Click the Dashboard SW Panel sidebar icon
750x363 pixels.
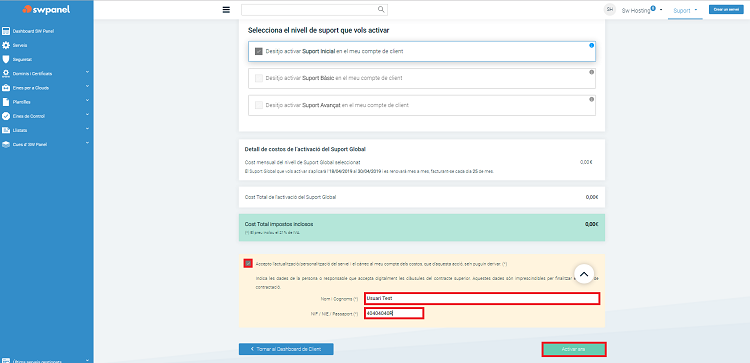[6, 32]
